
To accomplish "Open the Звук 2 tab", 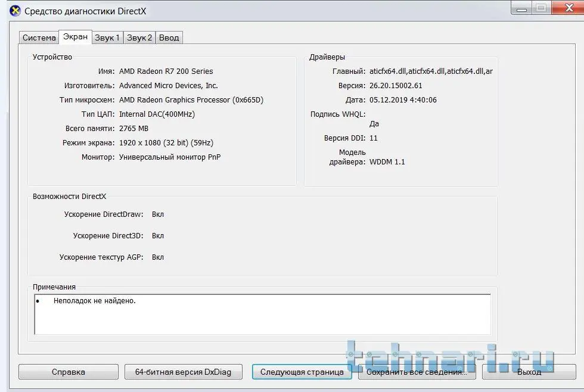I will [x=139, y=38].
